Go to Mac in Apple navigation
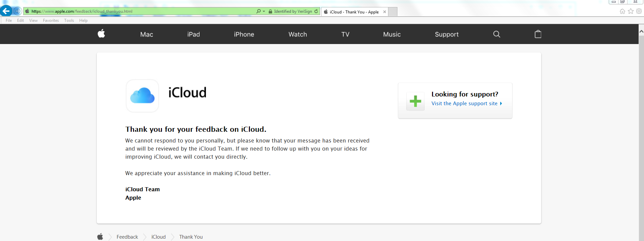The image size is (644, 241). click(146, 34)
